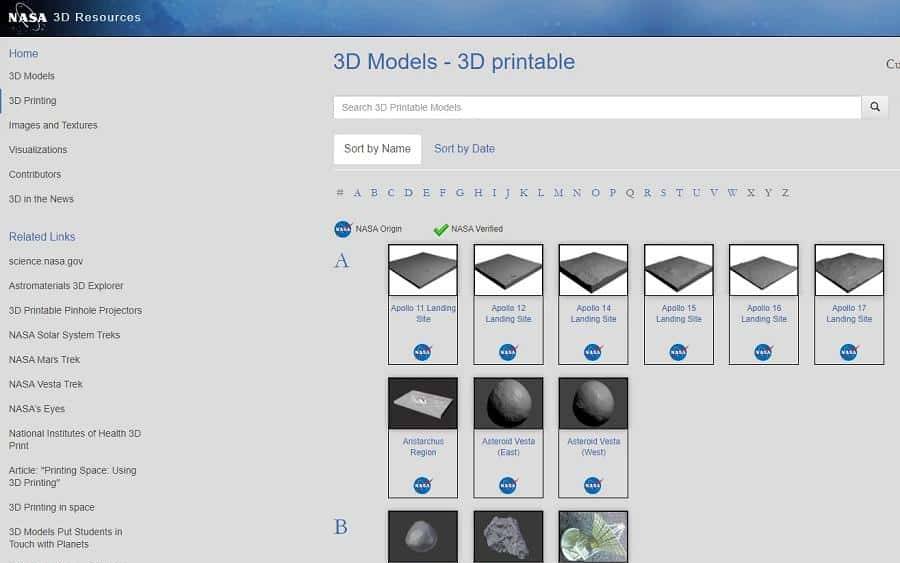
Task: Switch to Sort by Date tab
Action: pos(464,149)
